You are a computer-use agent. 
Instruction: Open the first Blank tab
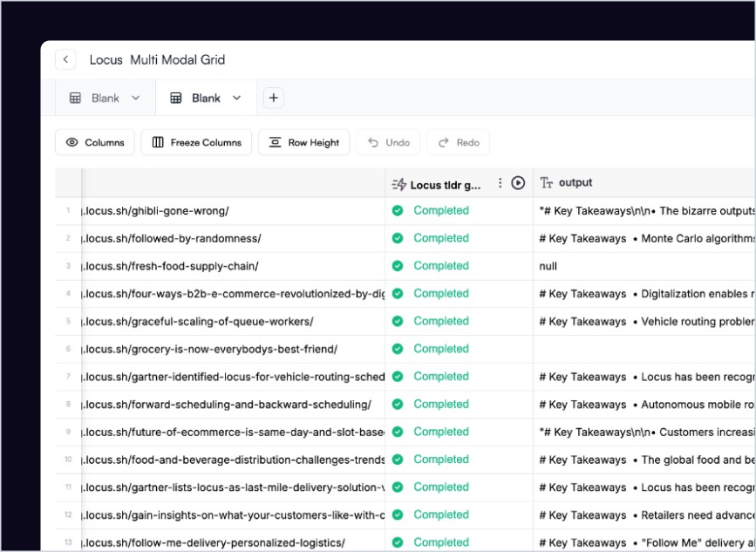tap(106, 98)
